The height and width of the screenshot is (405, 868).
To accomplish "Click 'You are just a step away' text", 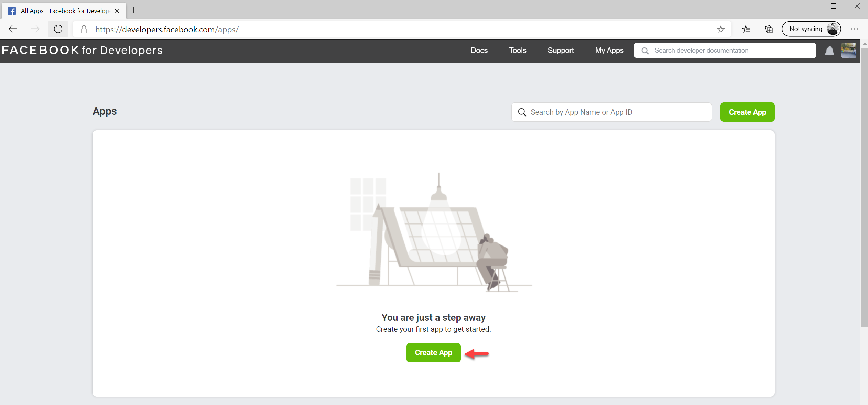I will coord(433,317).
